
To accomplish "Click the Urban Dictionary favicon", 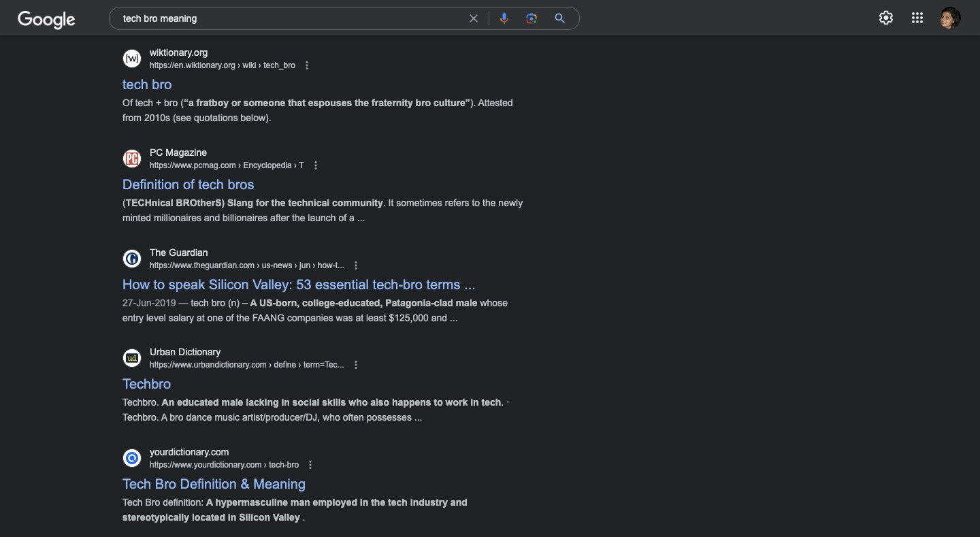I will pos(132,358).
